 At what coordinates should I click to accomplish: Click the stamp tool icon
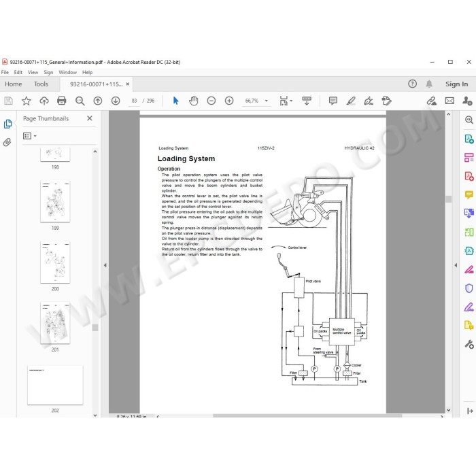[386, 101]
